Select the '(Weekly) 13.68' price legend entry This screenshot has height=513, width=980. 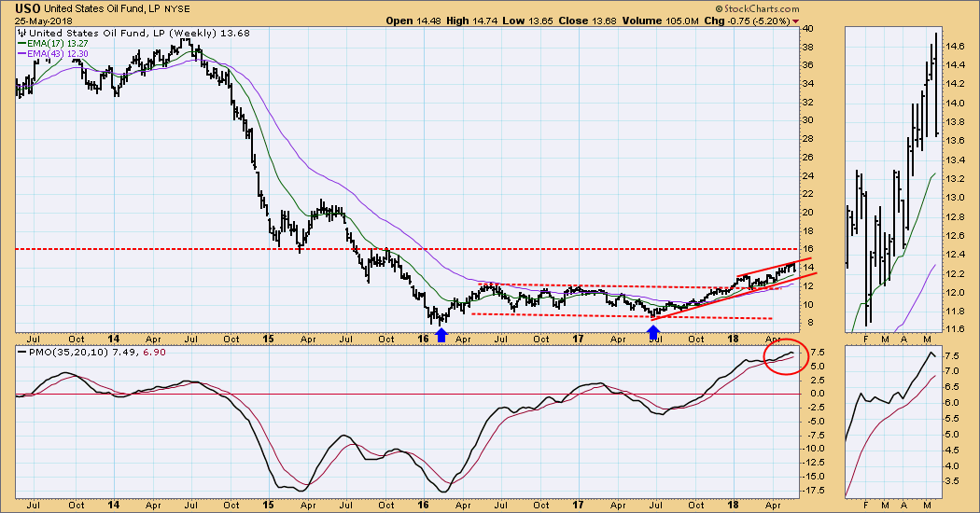click(x=209, y=34)
